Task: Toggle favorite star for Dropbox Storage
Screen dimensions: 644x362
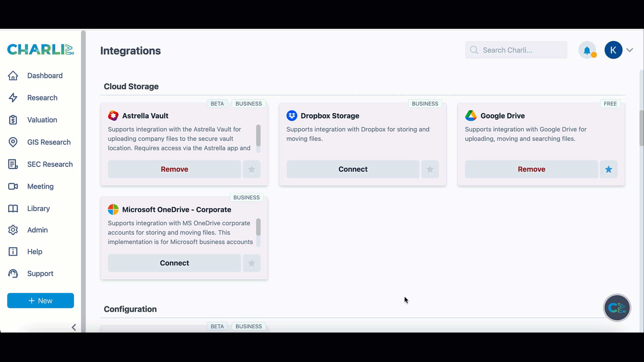Action: point(430,169)
